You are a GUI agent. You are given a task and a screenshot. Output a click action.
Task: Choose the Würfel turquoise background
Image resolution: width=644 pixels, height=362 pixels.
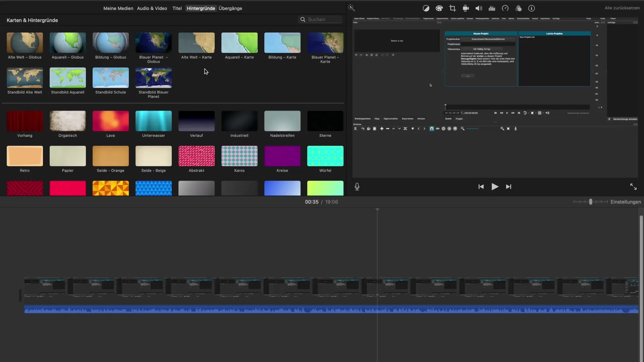(x=325, y=156)
